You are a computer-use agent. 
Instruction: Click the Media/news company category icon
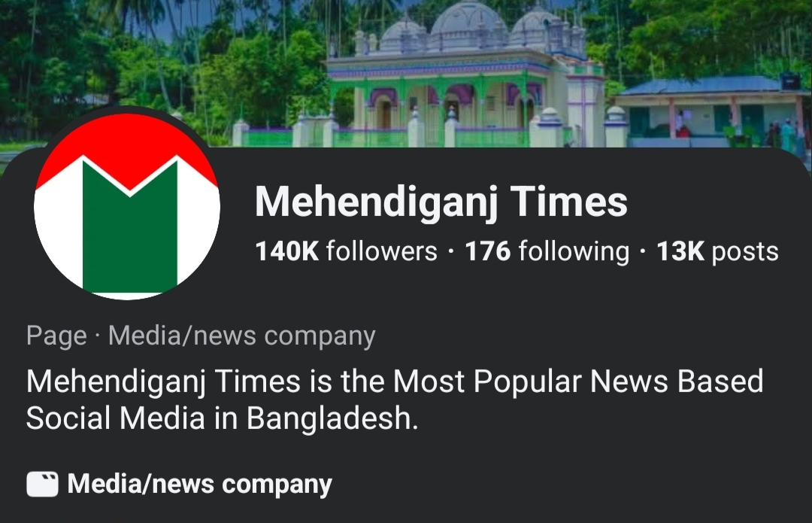click(x=42, y=485)
